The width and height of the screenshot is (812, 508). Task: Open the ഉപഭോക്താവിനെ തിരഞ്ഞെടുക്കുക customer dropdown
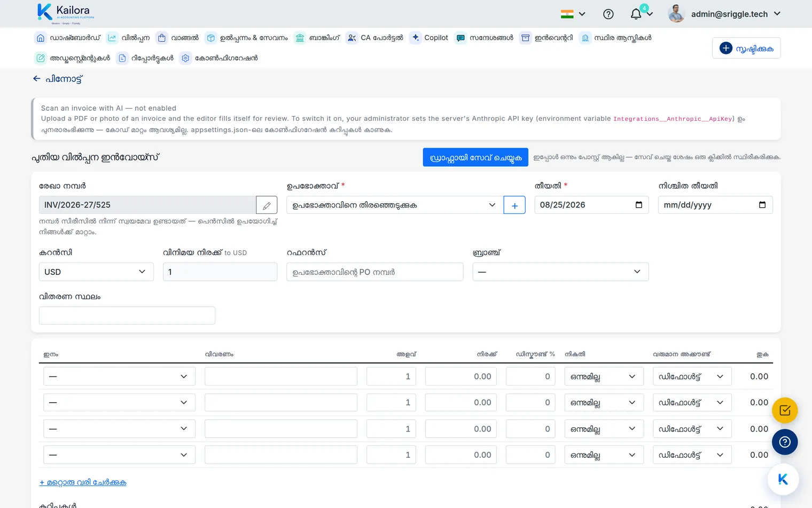395,205
